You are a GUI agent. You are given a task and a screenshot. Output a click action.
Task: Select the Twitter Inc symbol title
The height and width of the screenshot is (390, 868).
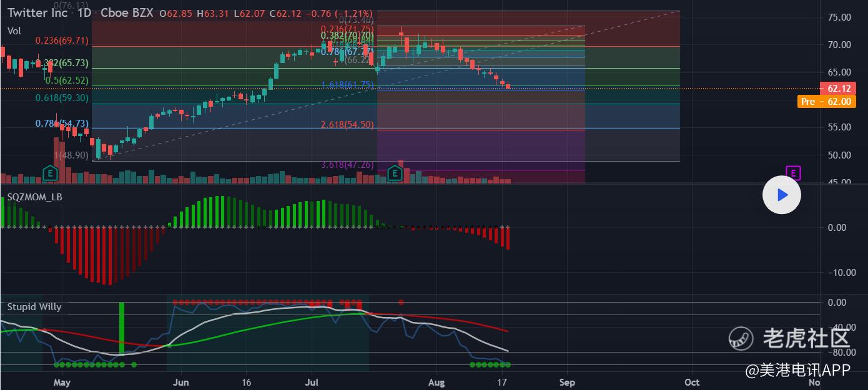coord(37,13)
